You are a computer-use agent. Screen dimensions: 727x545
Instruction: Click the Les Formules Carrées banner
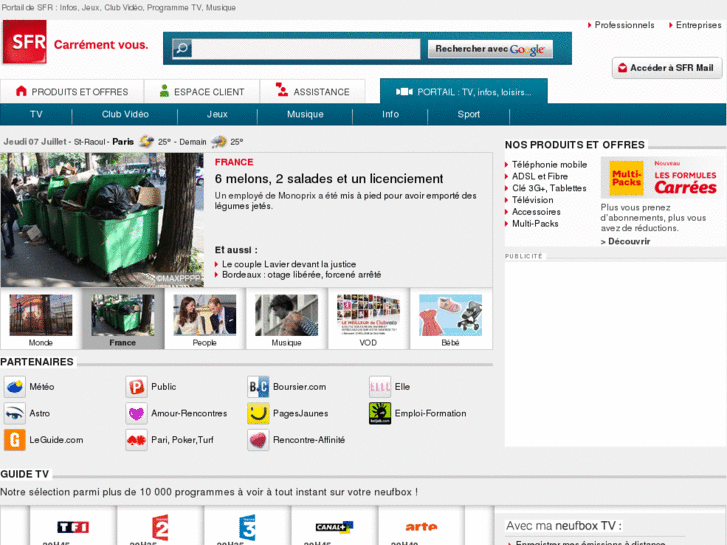685,179
